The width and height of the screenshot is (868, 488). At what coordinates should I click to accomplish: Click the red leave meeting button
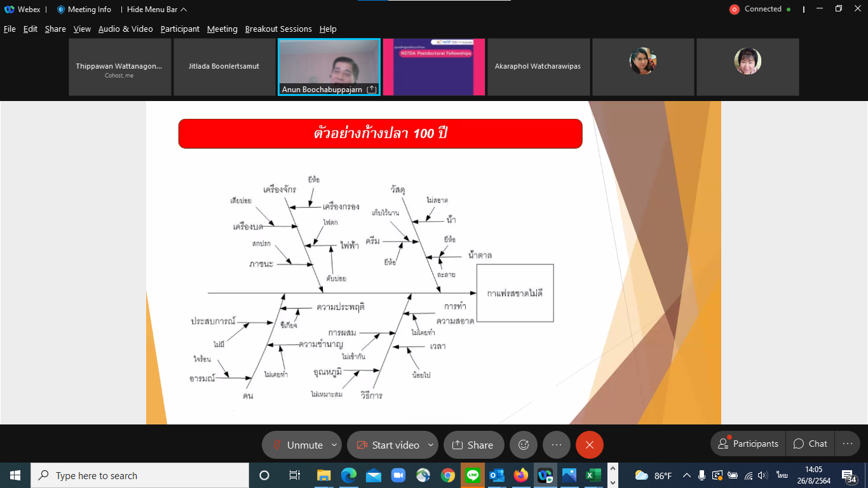[x=590, y=445]
